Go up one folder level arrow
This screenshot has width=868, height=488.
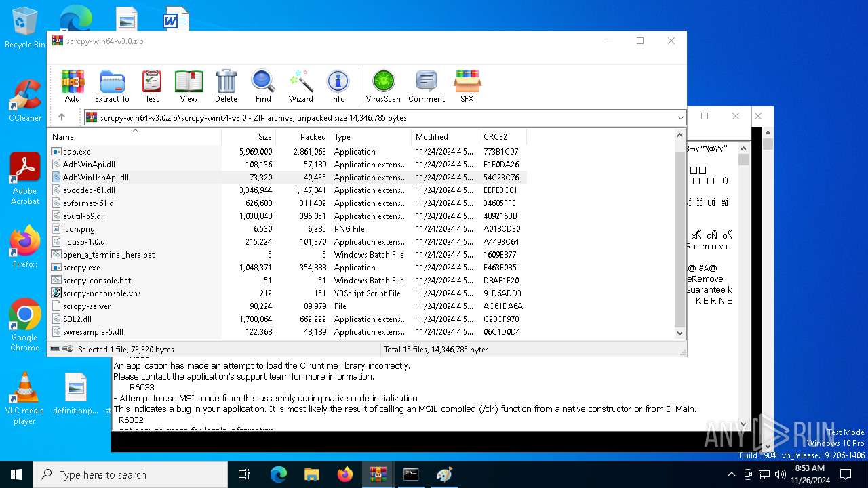[62, 117]
